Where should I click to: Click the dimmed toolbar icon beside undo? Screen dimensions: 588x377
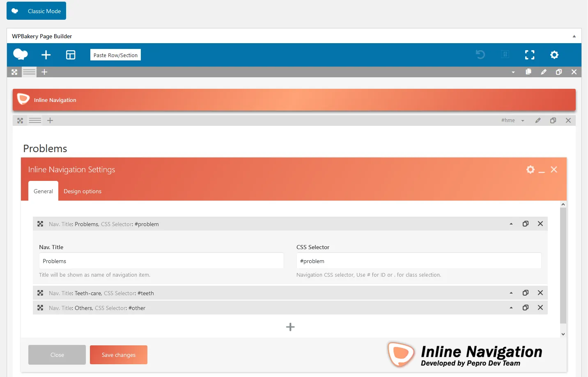click(505, 54)
